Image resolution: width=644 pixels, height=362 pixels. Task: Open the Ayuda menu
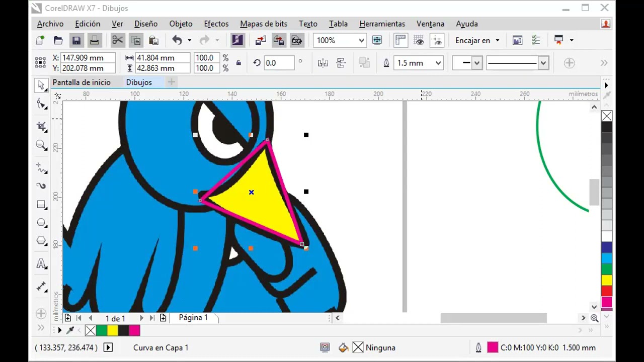point(467,24)
